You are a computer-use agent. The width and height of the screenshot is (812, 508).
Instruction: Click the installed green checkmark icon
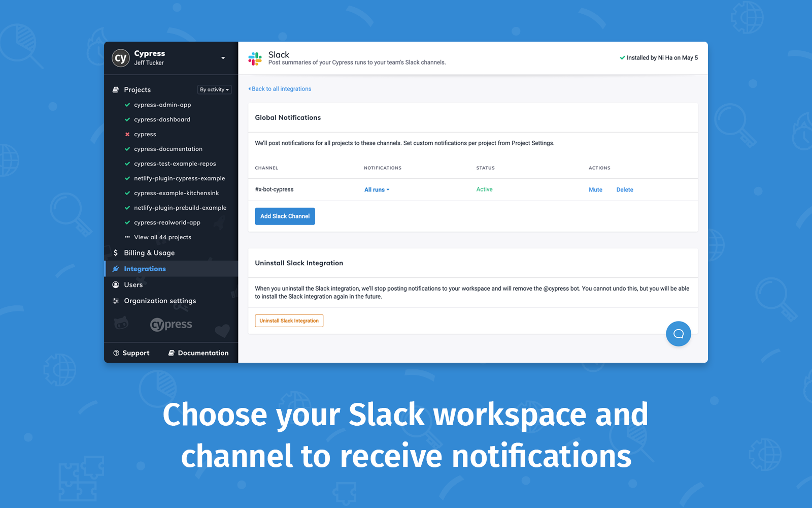622,58
